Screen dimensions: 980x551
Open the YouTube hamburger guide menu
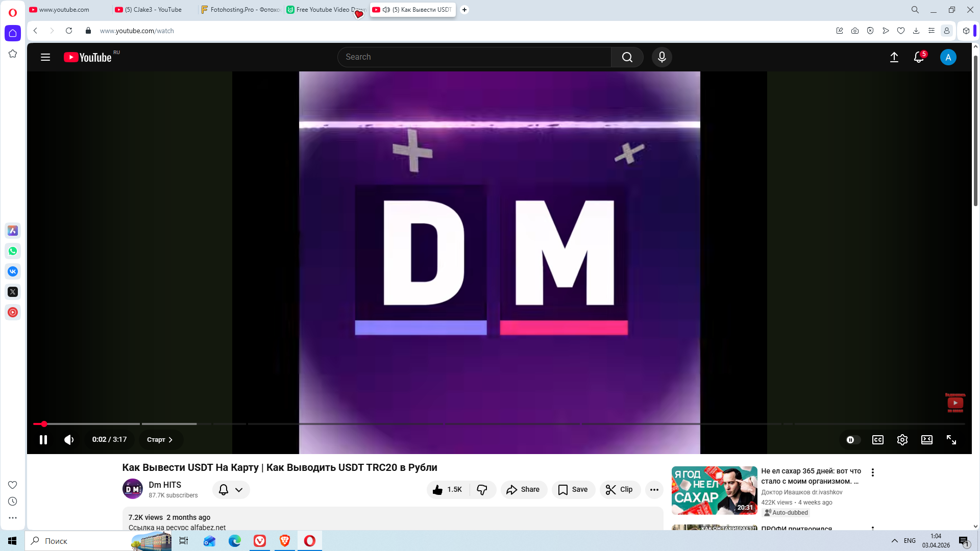45,57
